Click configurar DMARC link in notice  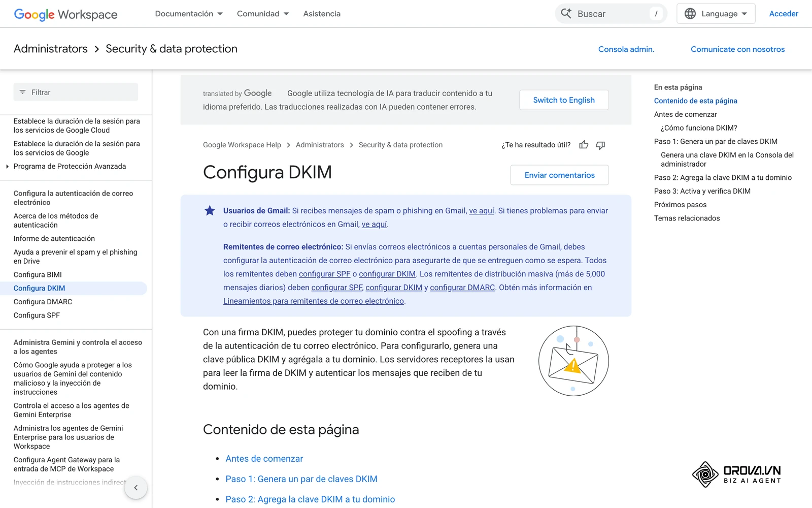[x=462, y=288]
